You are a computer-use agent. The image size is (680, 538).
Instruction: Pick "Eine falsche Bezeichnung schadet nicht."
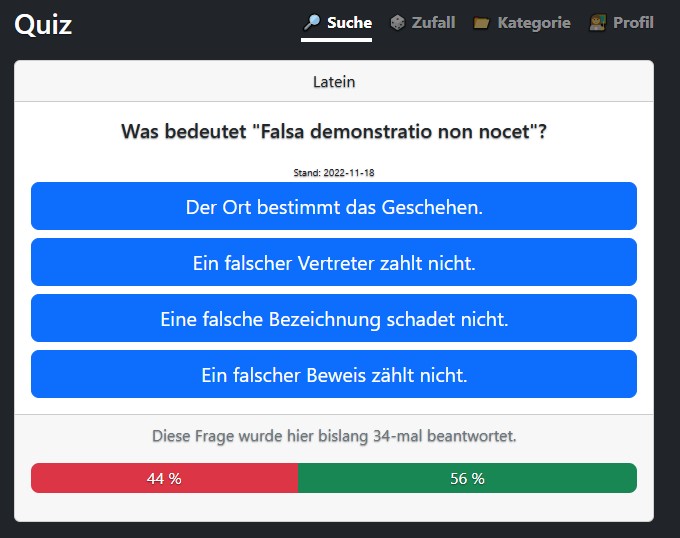tap(334, 318)
